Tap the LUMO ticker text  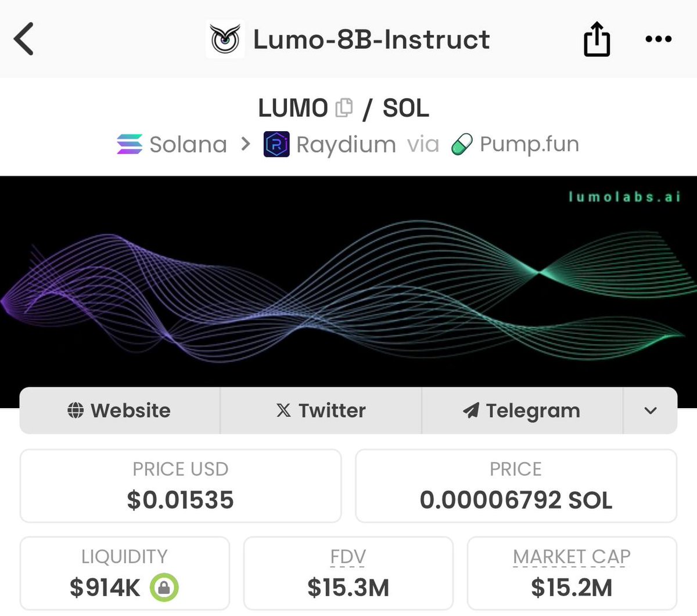pos(293,108)
